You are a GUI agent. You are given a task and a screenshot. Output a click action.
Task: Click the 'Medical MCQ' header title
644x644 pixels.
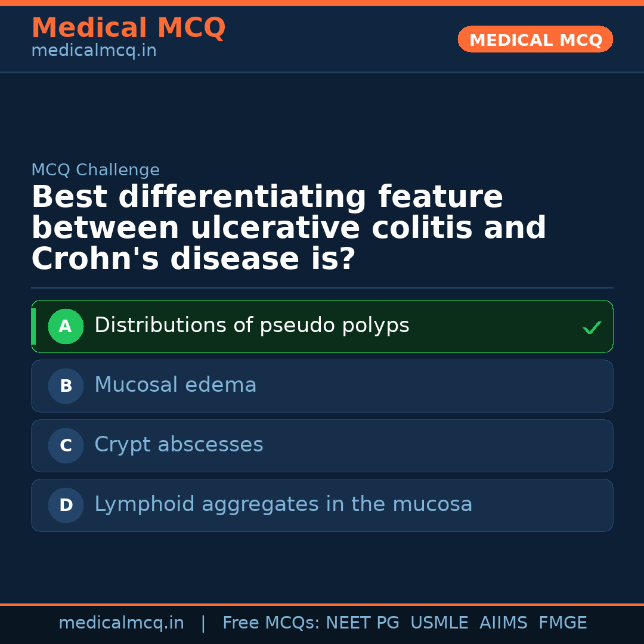[128, 28]
